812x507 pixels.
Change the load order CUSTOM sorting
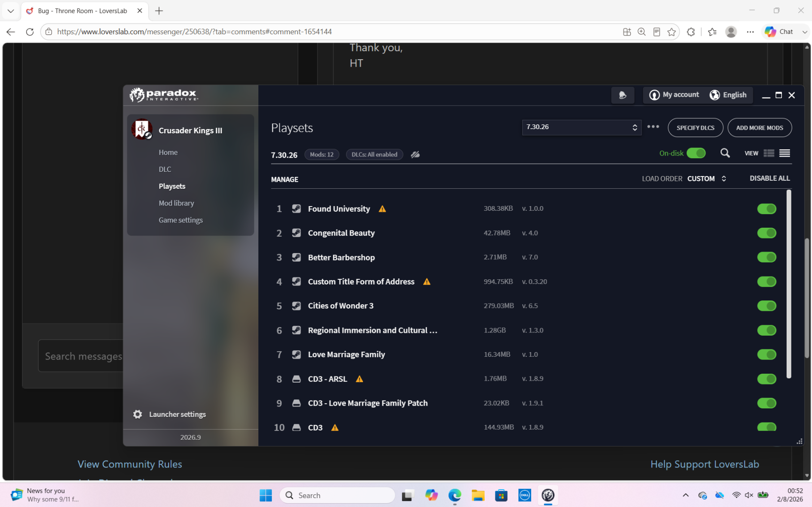point(707,178)
